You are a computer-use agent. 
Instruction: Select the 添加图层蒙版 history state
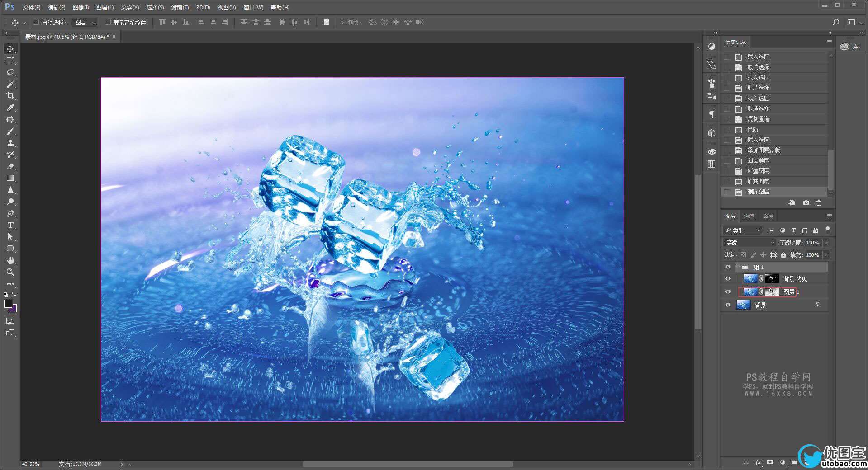coord(763,150)
